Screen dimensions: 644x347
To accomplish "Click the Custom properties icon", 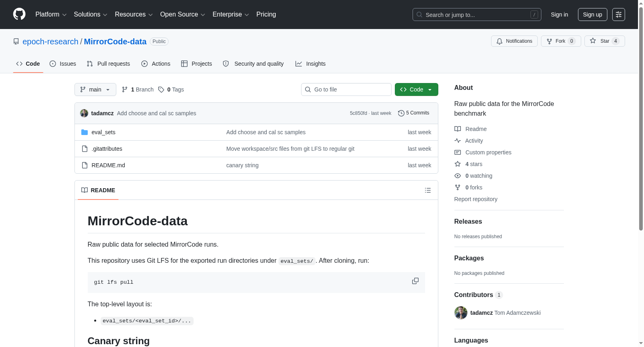I will point(458,152).
